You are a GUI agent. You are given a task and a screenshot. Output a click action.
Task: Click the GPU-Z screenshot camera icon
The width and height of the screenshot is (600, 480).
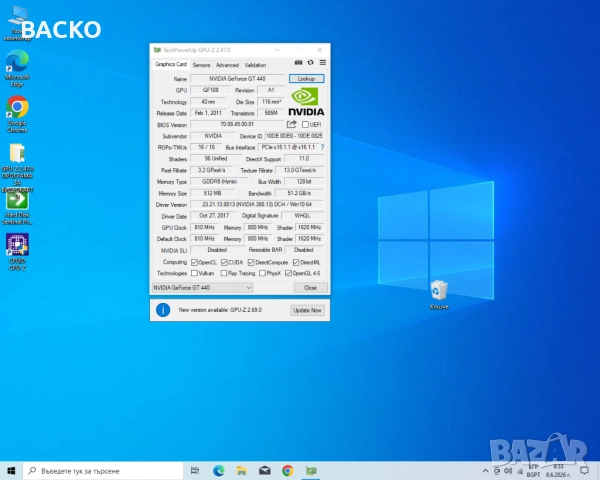point(298,62)
